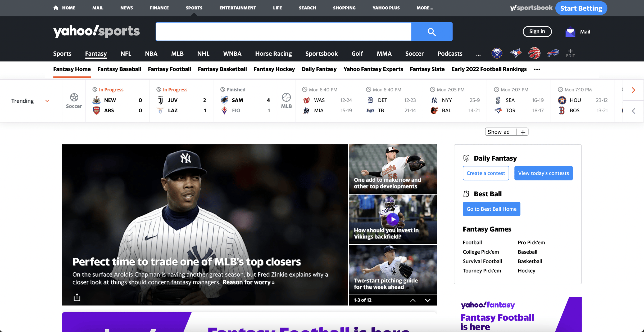This screenshot has width=644, height=332.
Task: Click the Start Betting button
Action: click(581, 8)
